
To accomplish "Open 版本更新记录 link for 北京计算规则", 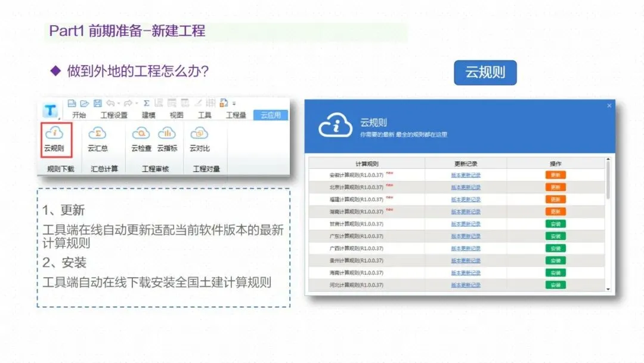I will (466, 187).
